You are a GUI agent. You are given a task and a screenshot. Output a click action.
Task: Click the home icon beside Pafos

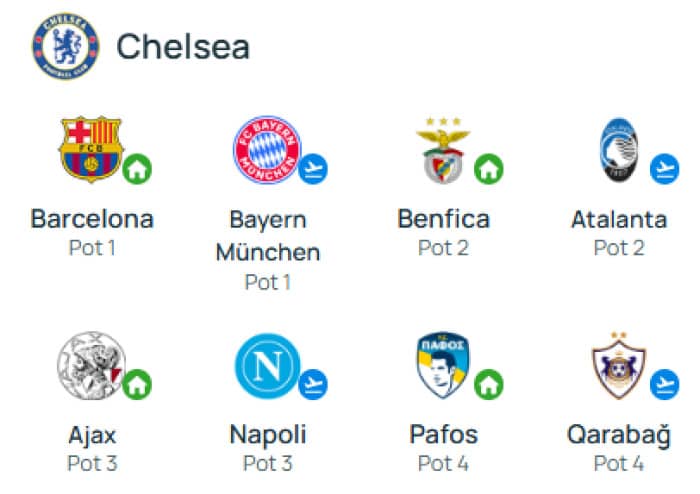click(489, 385)
